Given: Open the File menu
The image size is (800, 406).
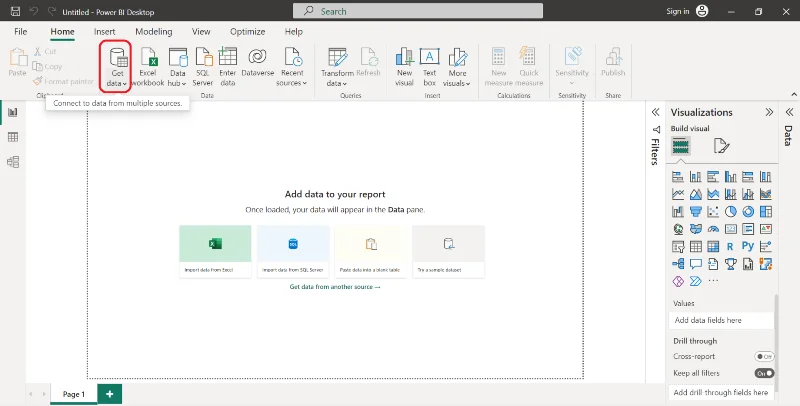Looking at the screenshot, I should [x=20, y=32].
